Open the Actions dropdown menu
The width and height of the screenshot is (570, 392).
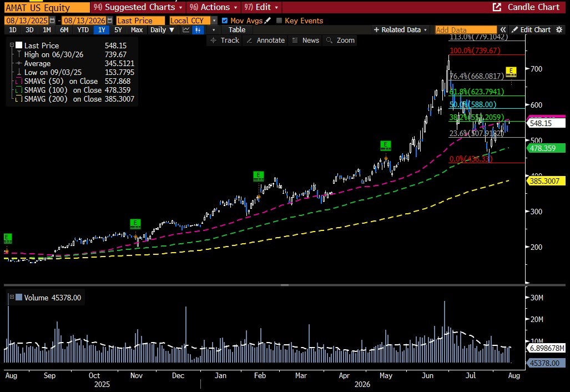pyautogui.click(x=213, y=7)
